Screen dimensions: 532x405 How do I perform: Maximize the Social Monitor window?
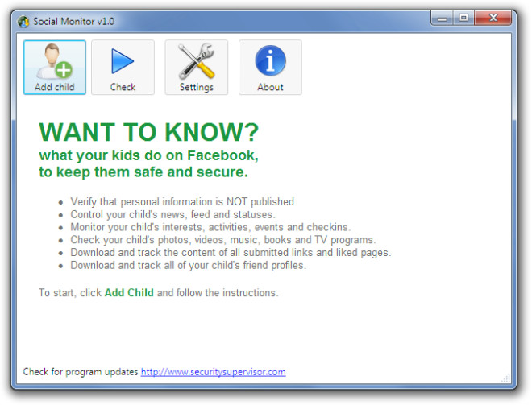pos(463,18)
